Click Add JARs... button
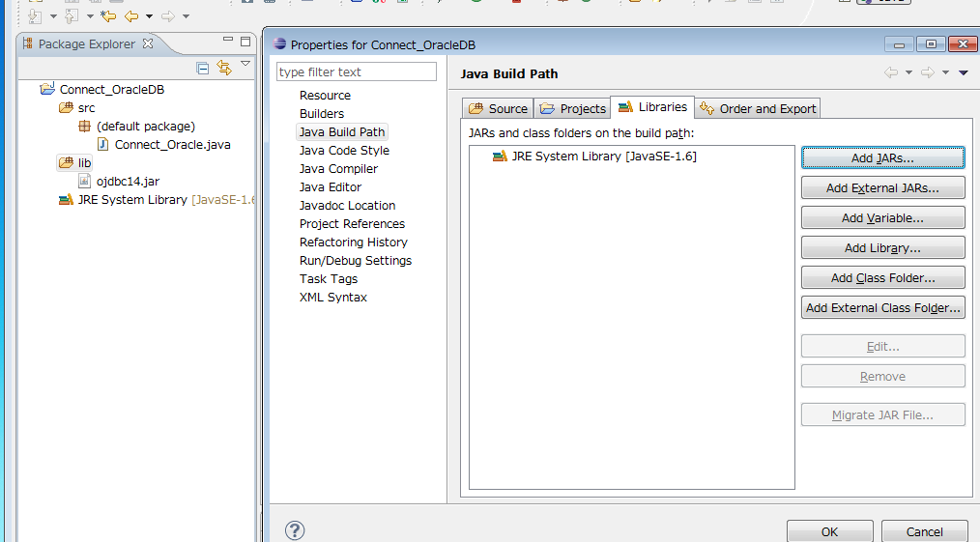980x542 pixels. click(x=882, y=158)
